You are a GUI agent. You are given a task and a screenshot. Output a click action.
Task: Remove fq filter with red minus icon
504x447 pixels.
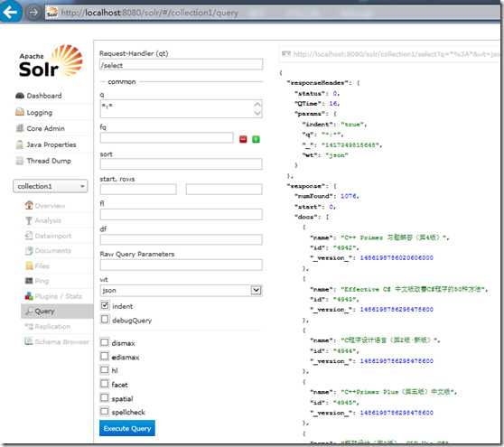tap(243, 139)
